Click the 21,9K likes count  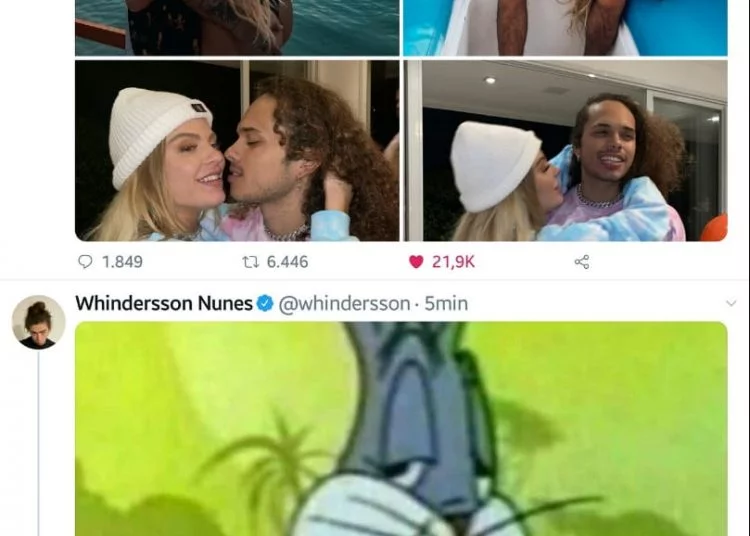coord(453,262)
